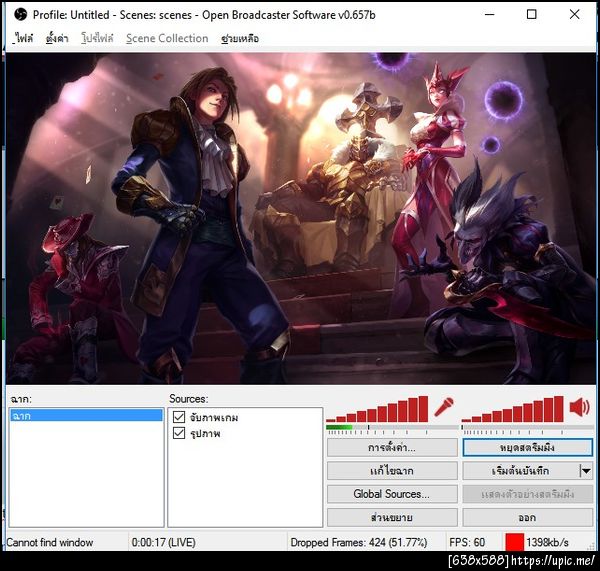This screenshot has width=600, height=571.
Task: Open Global Sources... dialog
Action: click(392, 494)
